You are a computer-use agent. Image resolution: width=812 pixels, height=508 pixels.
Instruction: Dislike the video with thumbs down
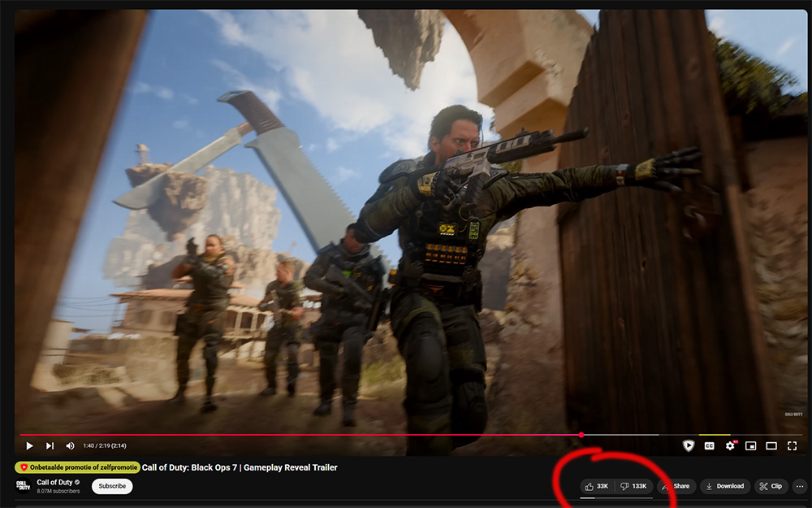(x=633, y=486)
